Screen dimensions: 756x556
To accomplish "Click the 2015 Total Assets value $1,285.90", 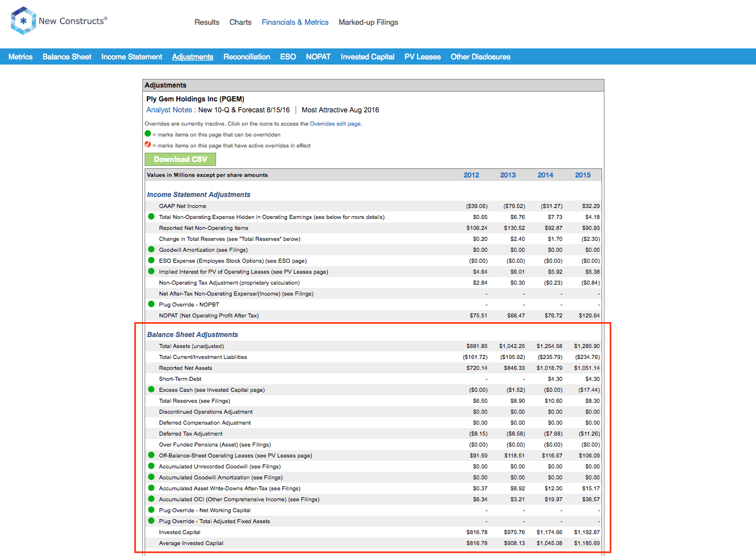I will [587, 346].
